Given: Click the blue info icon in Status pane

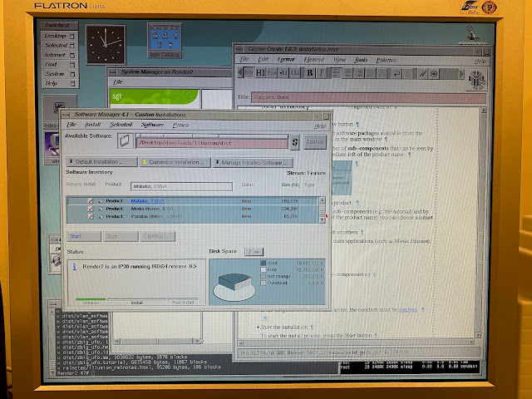Looking at the screenshot, I should pos(74,267).
